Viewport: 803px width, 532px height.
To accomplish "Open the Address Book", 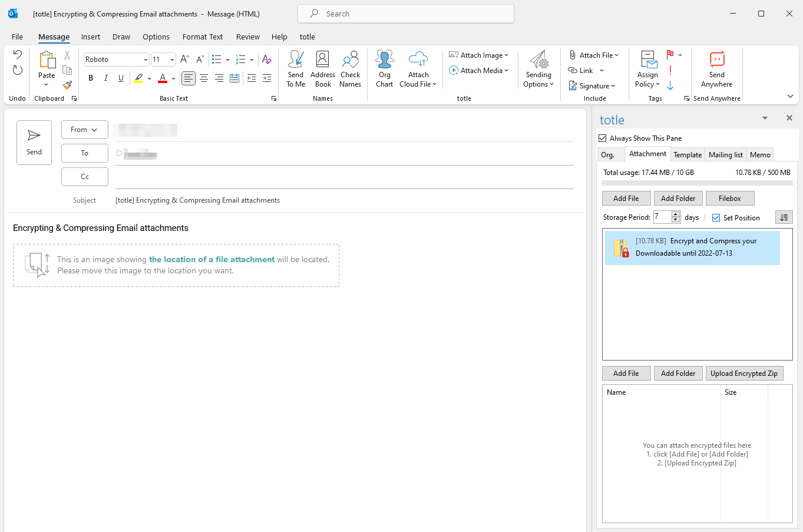I will tap(323, 69).
